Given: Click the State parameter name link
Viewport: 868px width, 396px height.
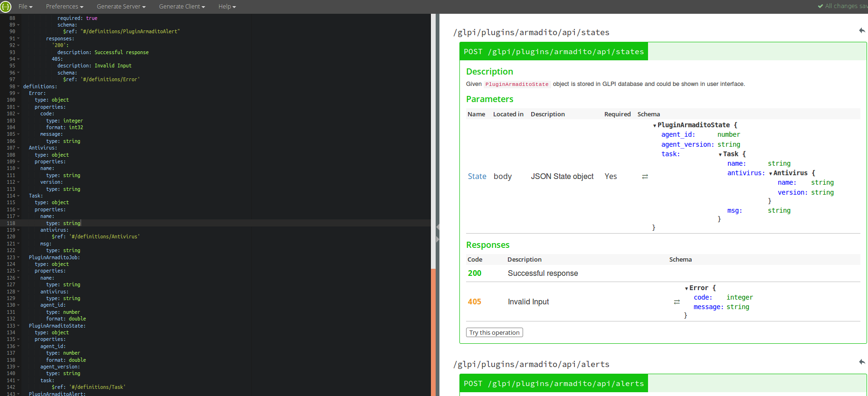Looking at the screenshot, I should [x=477, y=177].
